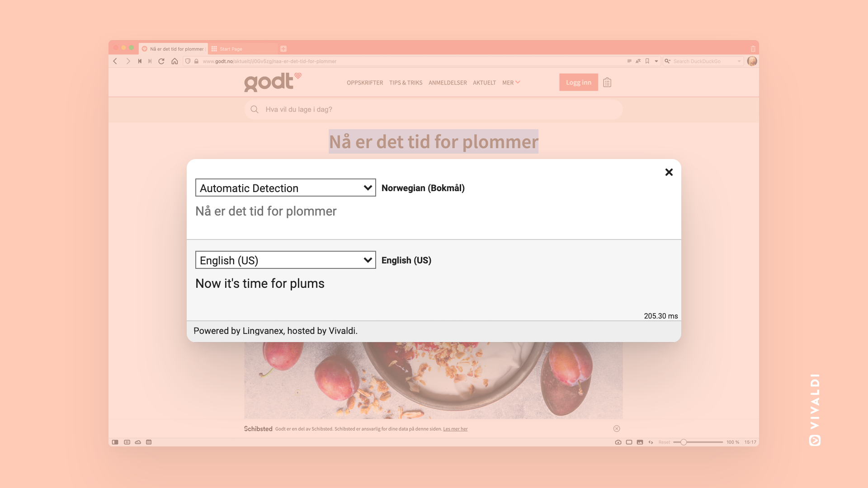868x488 pixels.
Task: Click the TIPS & TRIKS navigation link
Action: pyautogui.click(x=406, y=82)
